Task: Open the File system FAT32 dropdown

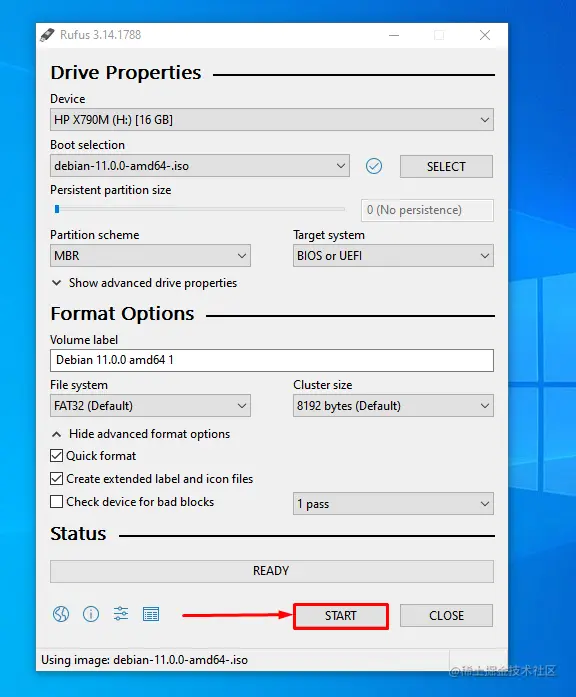Action: tap(150, 405)
